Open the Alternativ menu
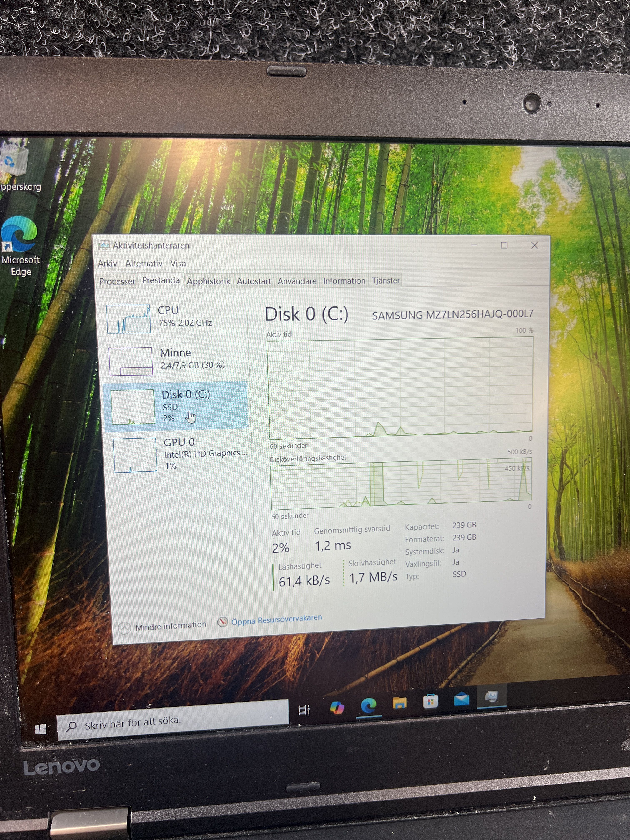Image resolution: width=630 pixels, height=840 pixels. [x=144, y=264]
